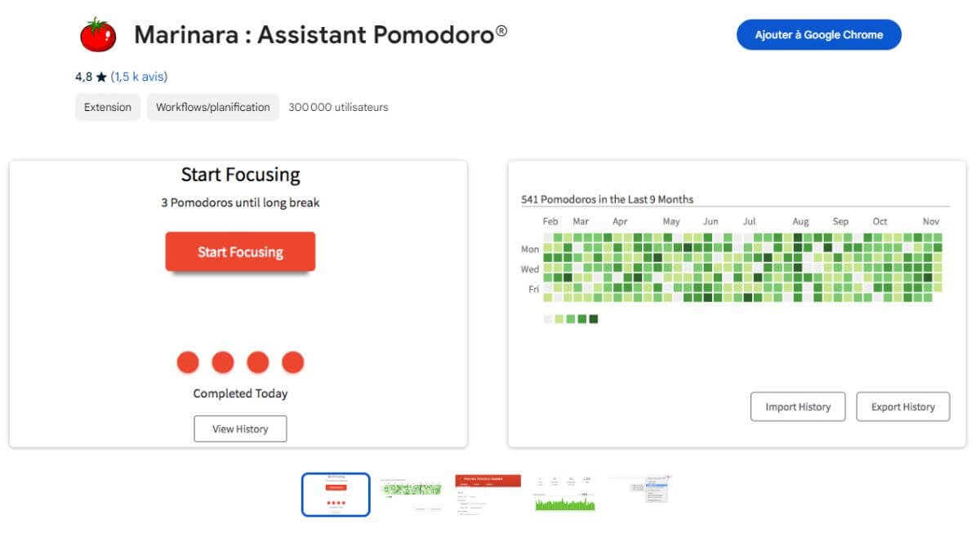980x551 pixels.
Task: Select the red-header settings screenshot thumbnail
Action: [x=488, y=493]
